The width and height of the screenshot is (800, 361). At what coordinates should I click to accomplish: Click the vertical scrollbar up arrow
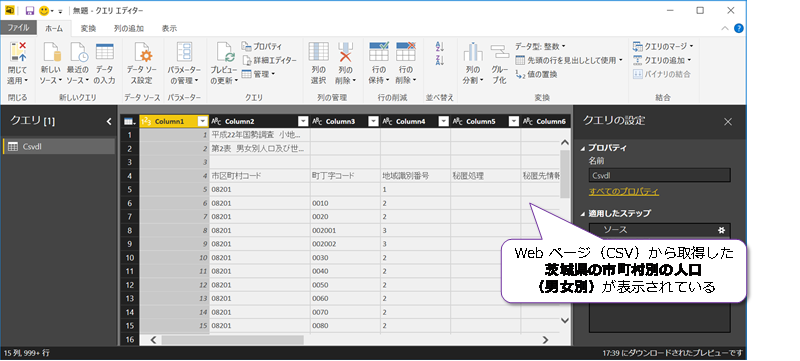pyautogui.click(x=565, y=142)
